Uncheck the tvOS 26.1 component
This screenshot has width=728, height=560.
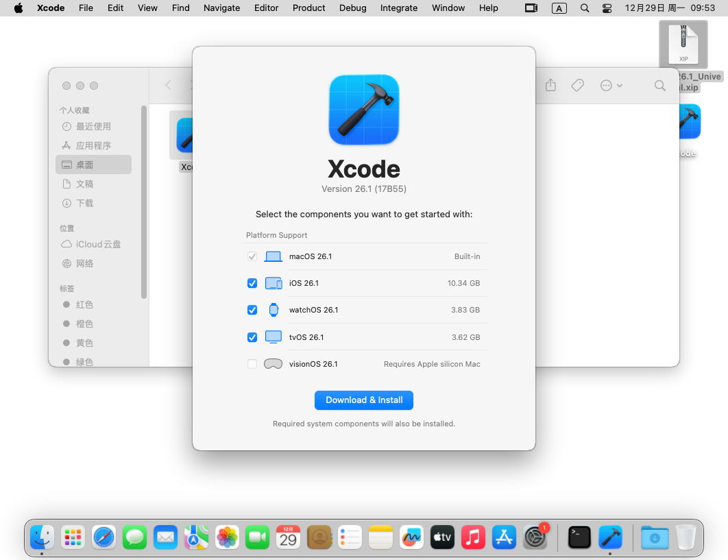coord(252,337)
